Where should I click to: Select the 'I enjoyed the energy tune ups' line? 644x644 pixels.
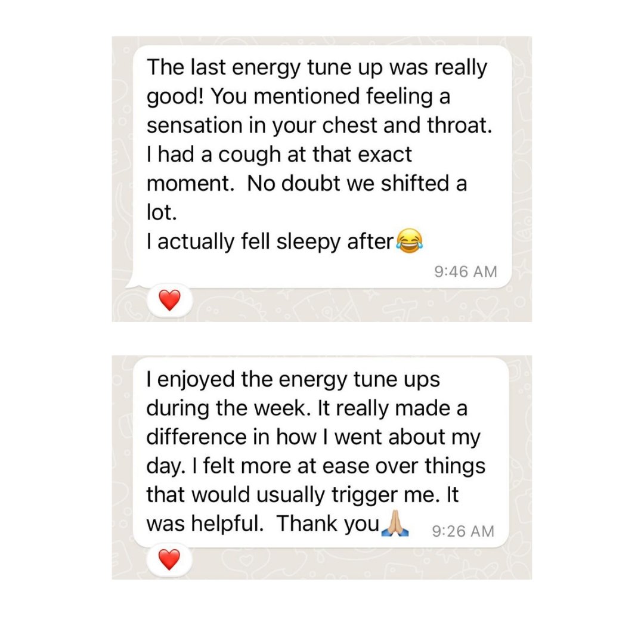coord(293,379)
